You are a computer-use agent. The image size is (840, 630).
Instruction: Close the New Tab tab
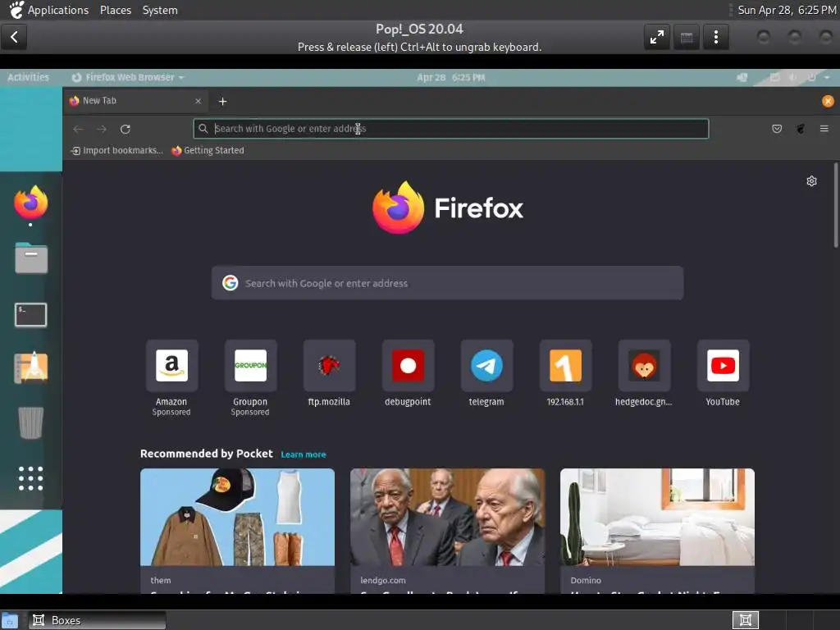pyautogui.click(x=199, y=101)
